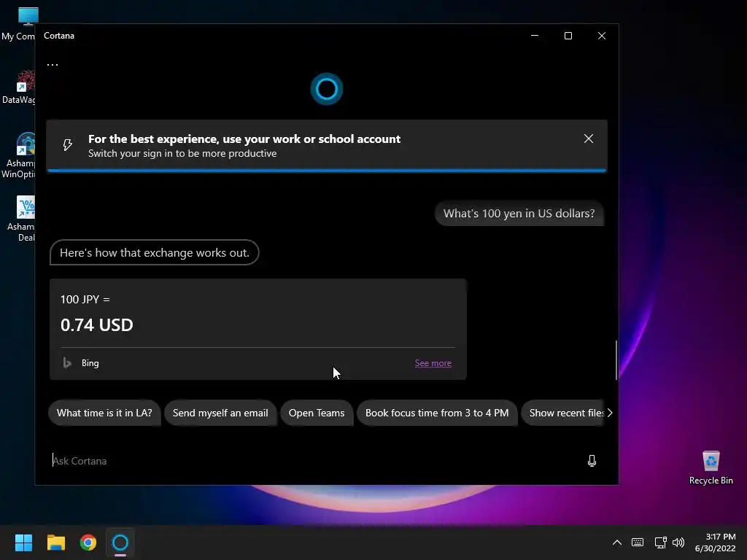Screen dimensions: 747x560
Task: Open the See more link
Action: point(433,363)
